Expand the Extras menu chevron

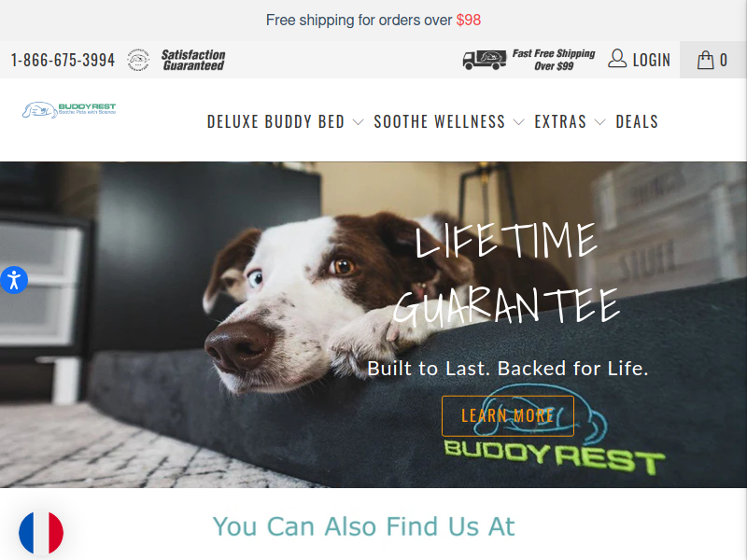[x=600, y=122]
